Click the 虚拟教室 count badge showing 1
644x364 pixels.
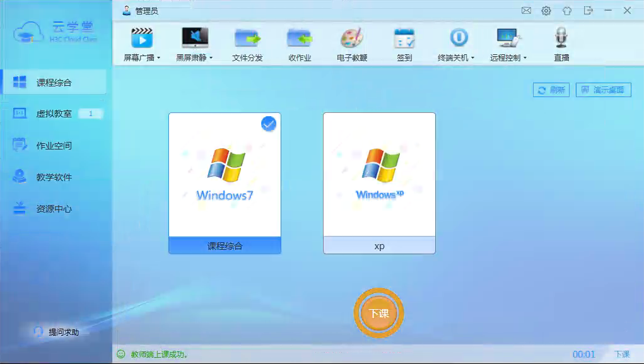[x=90, y=114]
